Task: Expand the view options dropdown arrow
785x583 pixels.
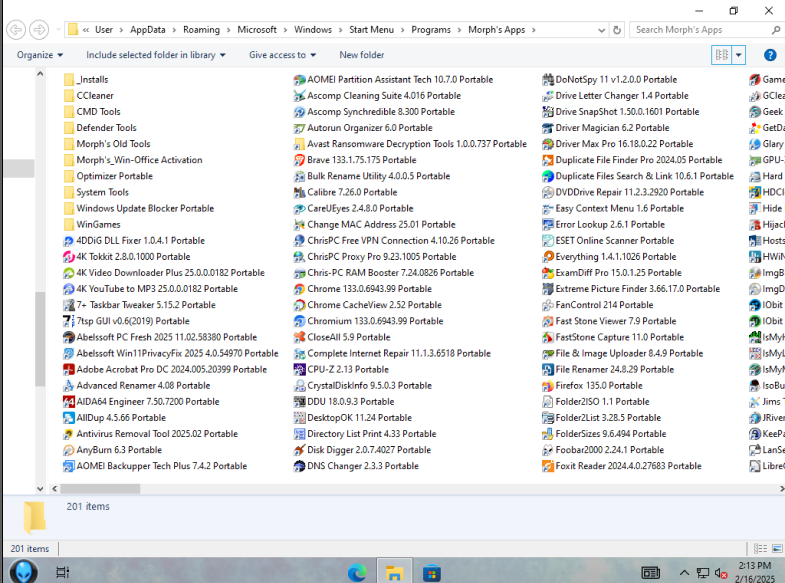Action: pos(738,55)
